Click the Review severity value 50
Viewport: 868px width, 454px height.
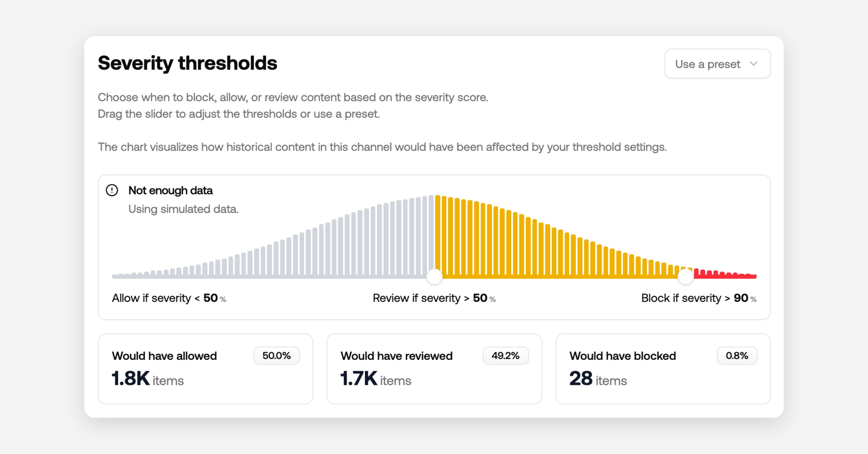click(x=480, y=298)
